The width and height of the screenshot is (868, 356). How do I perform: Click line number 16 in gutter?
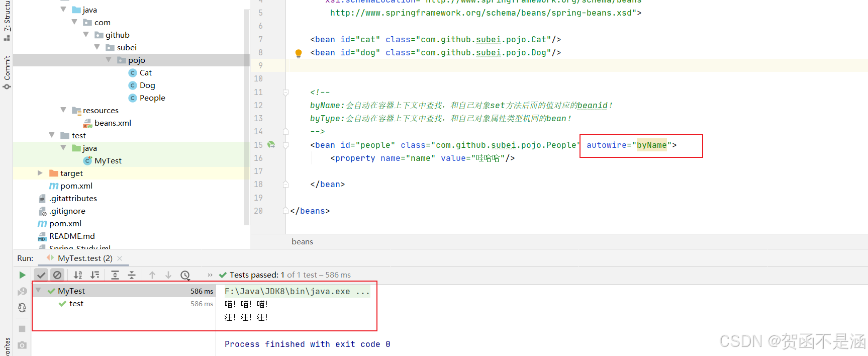258,158
